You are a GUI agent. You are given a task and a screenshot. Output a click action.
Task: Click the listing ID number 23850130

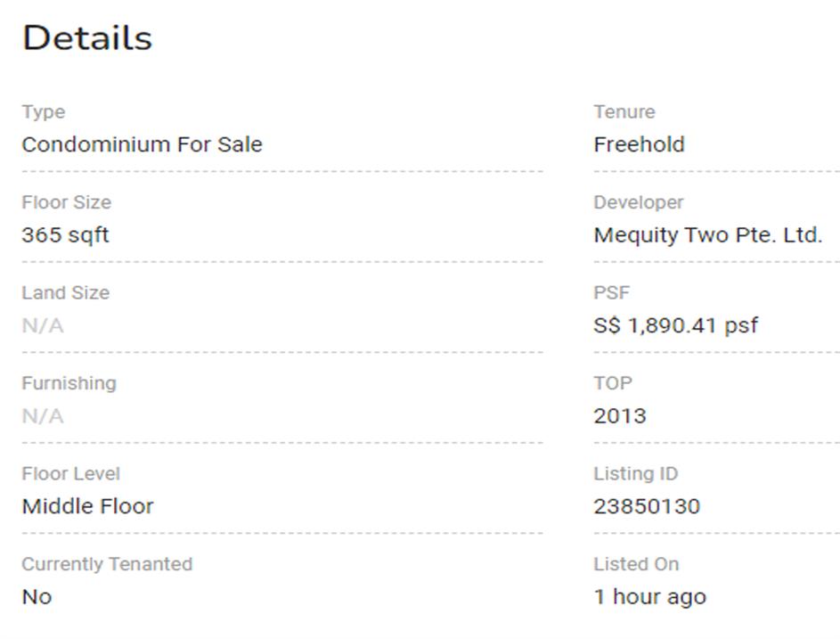pos(647,506)
